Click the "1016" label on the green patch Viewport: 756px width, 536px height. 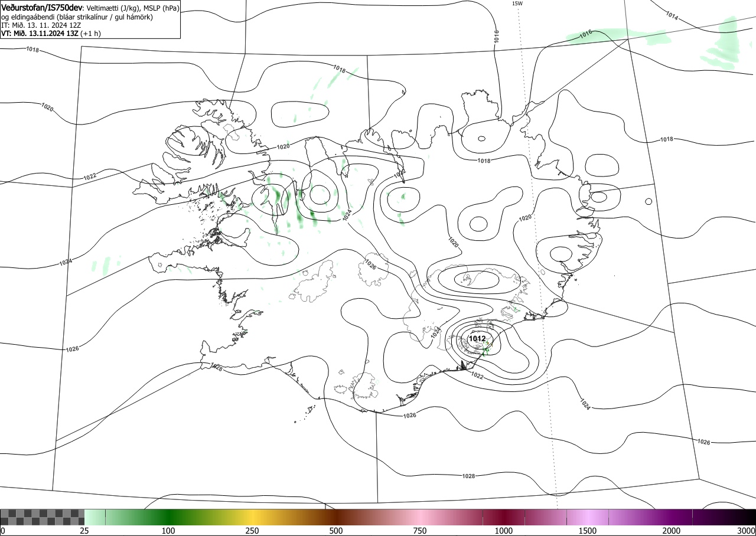[586, 35]
